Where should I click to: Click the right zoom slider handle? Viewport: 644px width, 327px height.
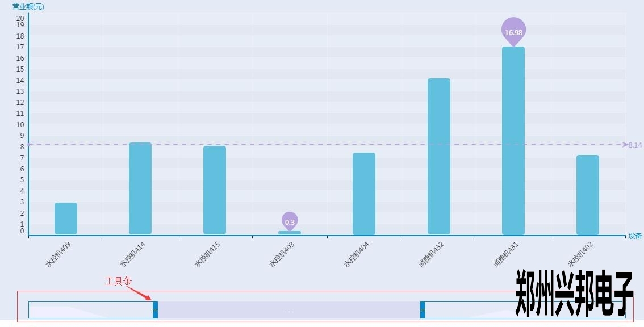pyautogui.click(x=423, y=310)
